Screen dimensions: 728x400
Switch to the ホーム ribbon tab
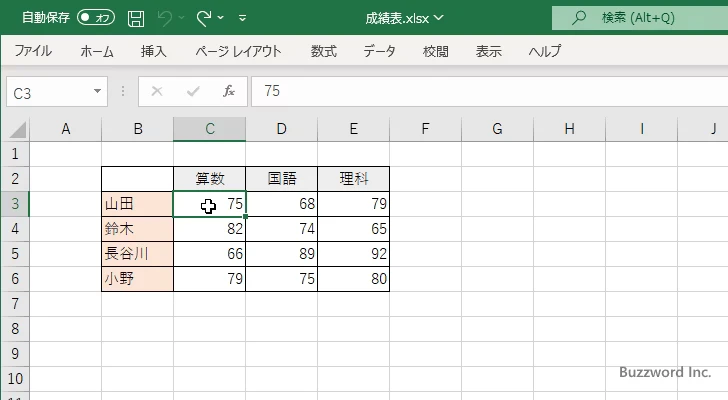coord(97,51)
